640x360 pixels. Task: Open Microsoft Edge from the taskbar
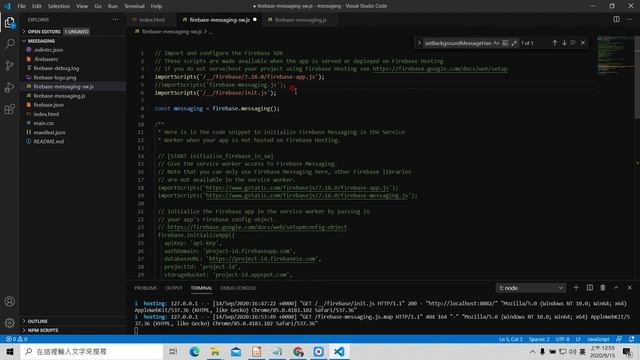click(194, 351)
